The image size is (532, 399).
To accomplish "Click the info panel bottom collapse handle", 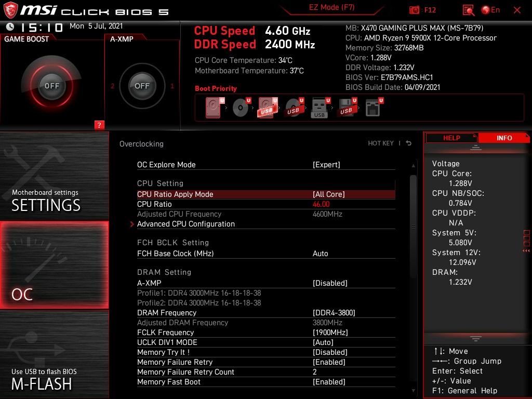I will [476, 339].
